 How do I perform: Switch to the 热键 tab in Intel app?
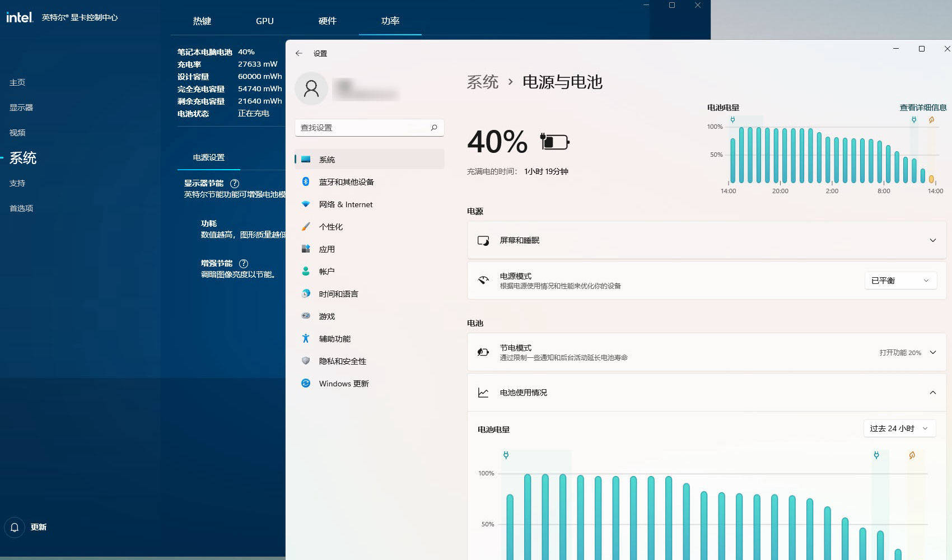(x=202, y=21)
